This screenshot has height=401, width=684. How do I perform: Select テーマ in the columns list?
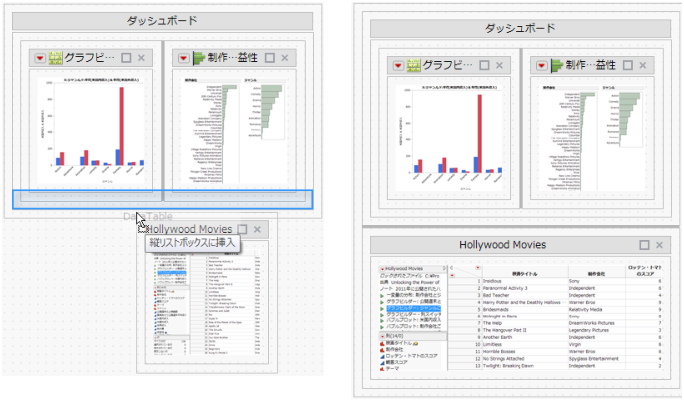393,368
